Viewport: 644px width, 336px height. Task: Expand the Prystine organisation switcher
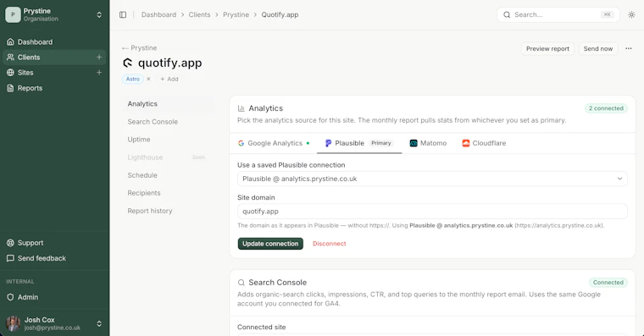coord(99,14)
